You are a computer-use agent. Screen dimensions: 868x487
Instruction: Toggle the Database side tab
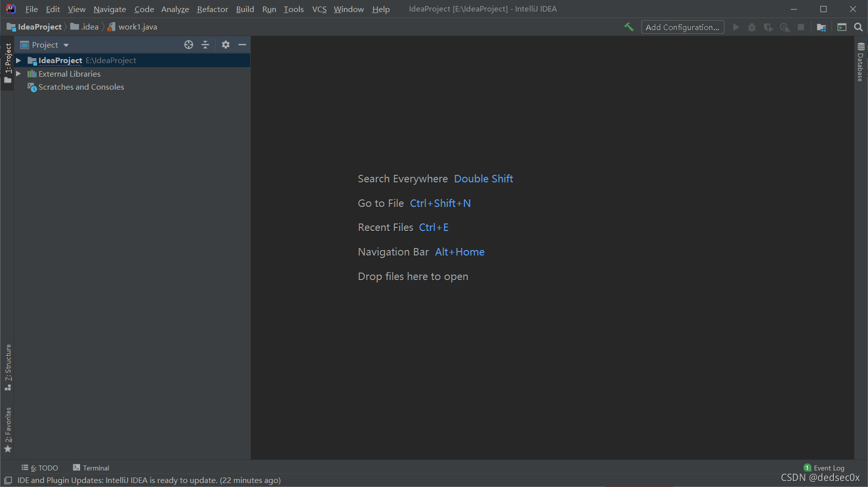tap(861, 62)
